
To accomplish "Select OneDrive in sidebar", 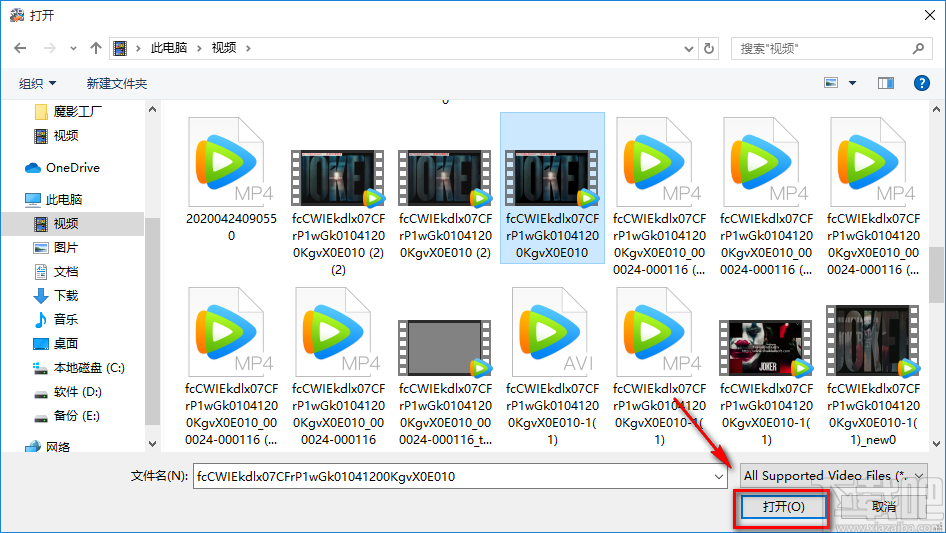I will click(x=62, y=168).
